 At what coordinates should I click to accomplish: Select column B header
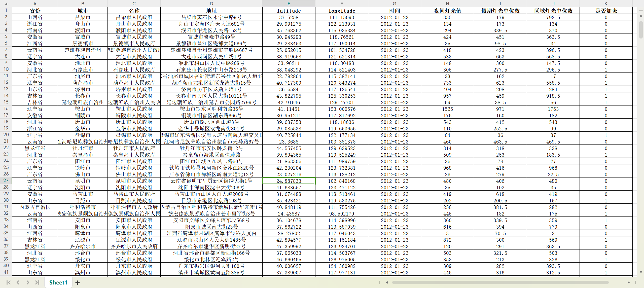point(83,4)
